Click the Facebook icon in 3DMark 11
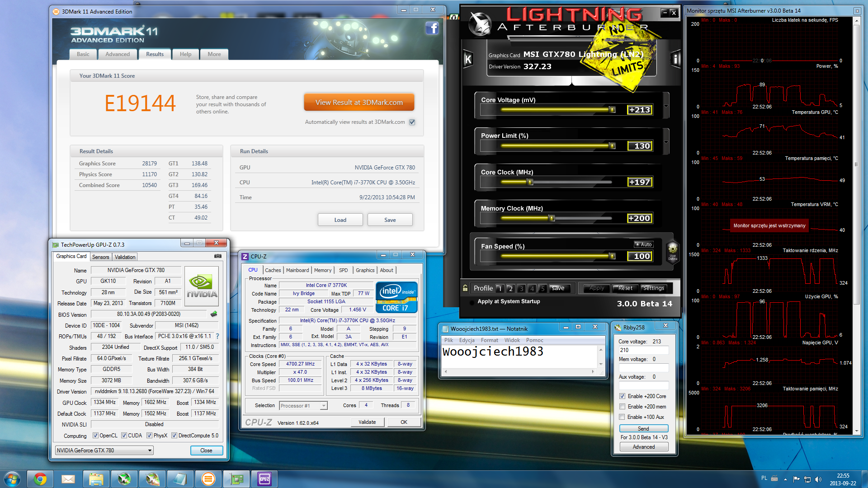The width and height of the screenshot is (868, 488). coord(432,28)
